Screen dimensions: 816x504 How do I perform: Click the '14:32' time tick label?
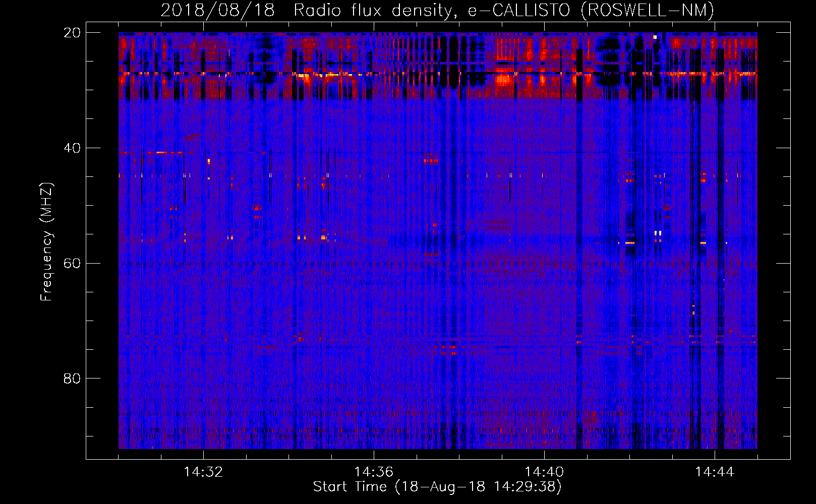click(x=203, y=472)
